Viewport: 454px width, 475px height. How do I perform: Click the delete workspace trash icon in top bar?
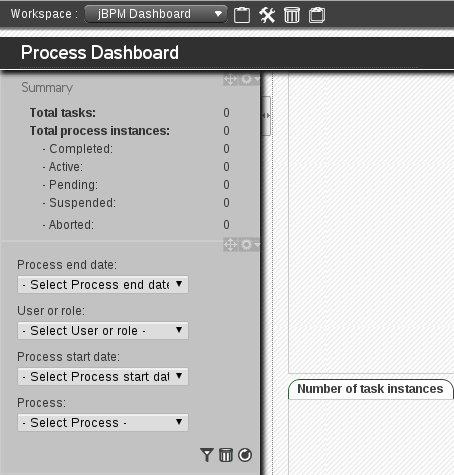click(x=292, y=15)
